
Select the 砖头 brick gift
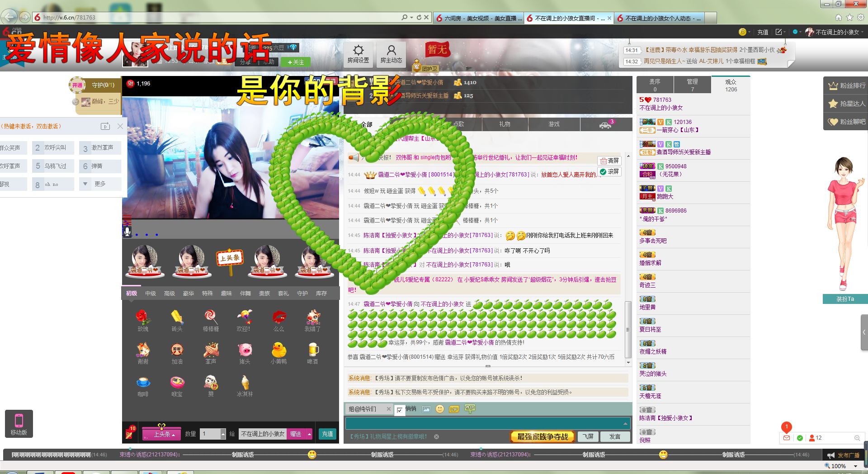pyautogui.click(x=177, y=321)
